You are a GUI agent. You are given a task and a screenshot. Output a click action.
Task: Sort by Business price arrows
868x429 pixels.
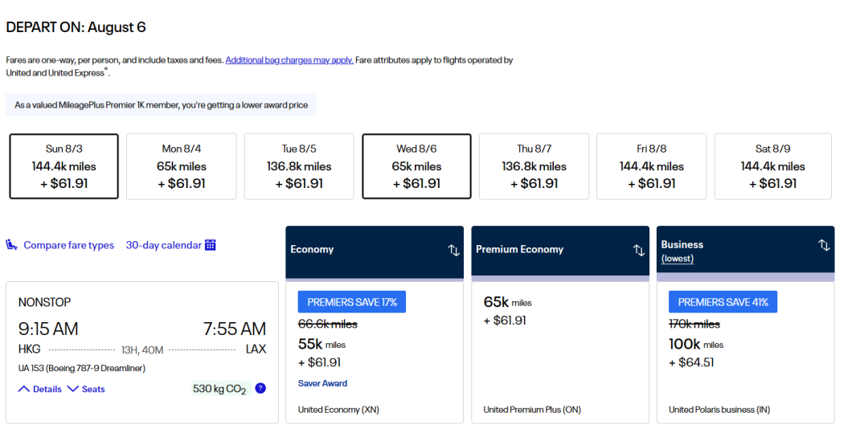pos(824,245)
